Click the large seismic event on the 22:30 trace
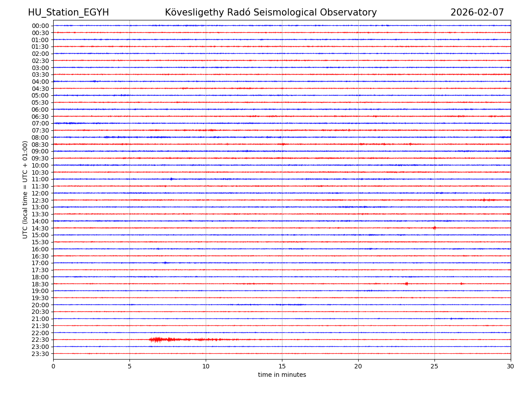Viewport: 532px width, 399px height. tap(157, 340)
